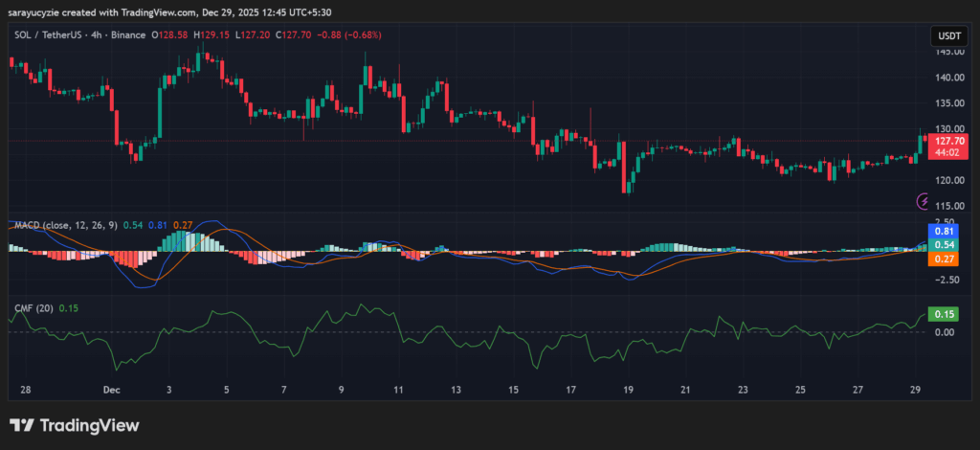Click the TradingView logo icon
Viewport: 980px width, 450px height.
[21, 425]
